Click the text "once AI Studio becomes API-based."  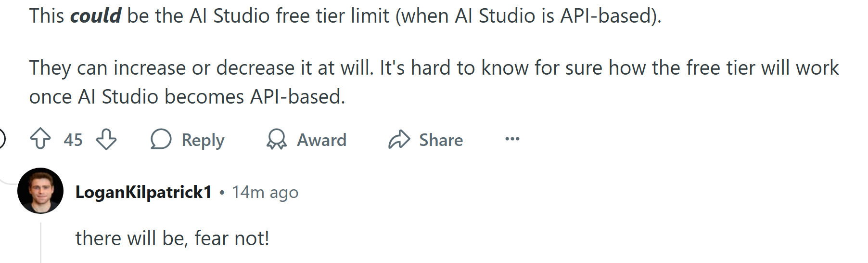click(x=187, y=97)
